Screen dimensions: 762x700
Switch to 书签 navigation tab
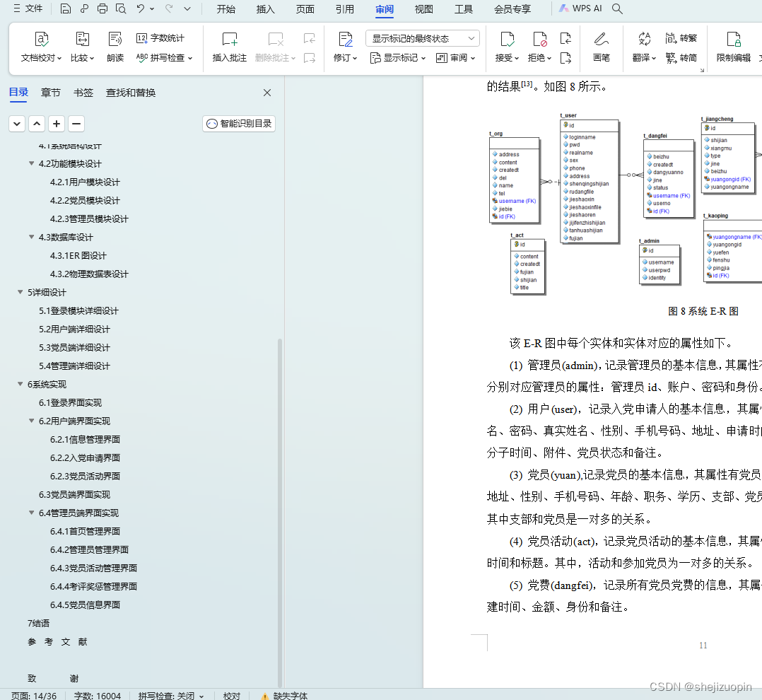[83, 93]
